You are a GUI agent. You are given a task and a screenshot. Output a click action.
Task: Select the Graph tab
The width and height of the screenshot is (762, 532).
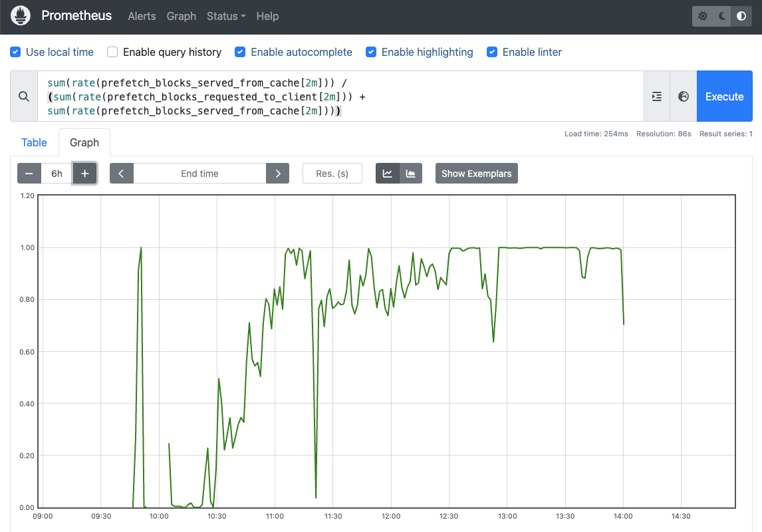point(84,142)
